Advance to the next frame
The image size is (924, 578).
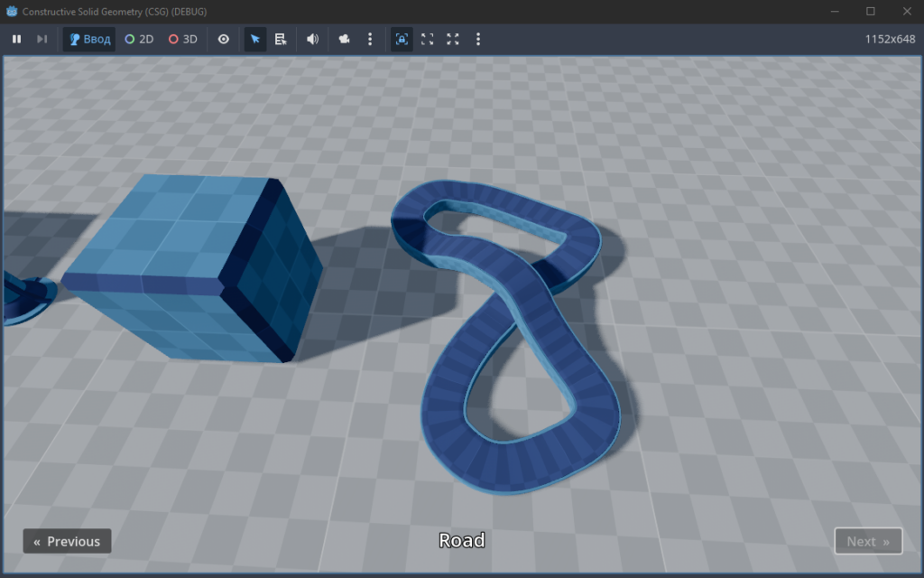[42, 39]
